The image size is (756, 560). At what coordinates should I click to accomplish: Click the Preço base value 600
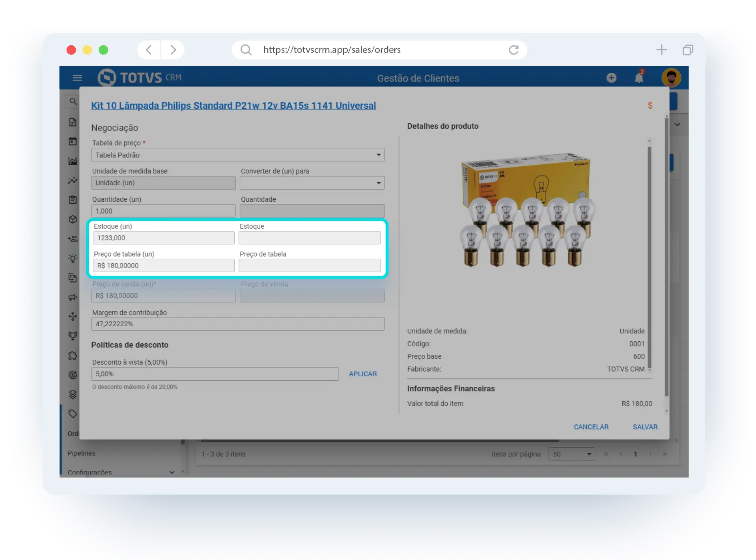click(639, 356)
